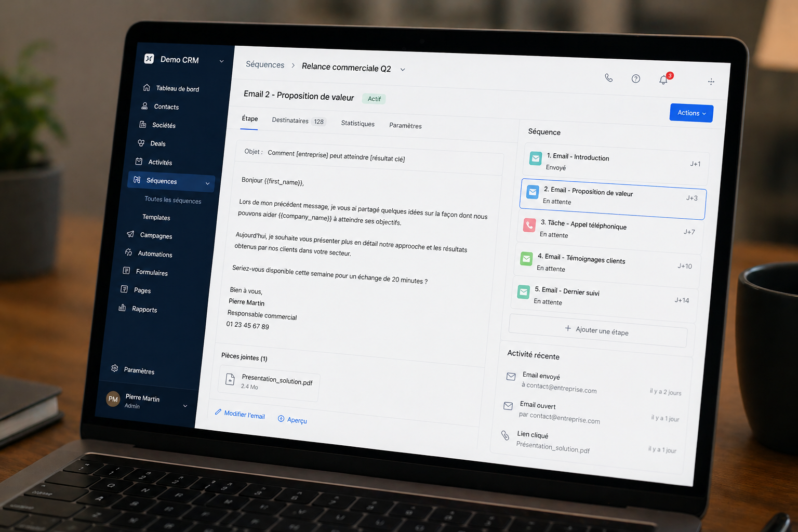This screenshot has height=532, width=798.
Task: Click the Pages icon in sidebar
Action: click(124, 289)
